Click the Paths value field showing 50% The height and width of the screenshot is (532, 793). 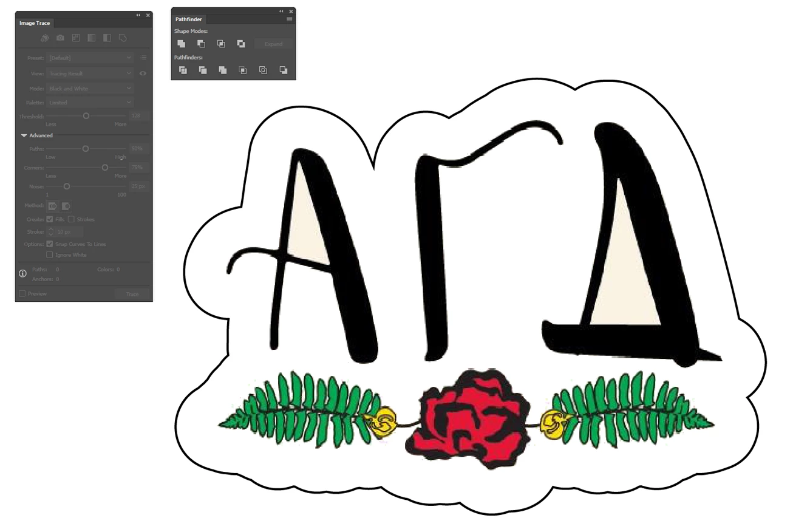(139, 148)
